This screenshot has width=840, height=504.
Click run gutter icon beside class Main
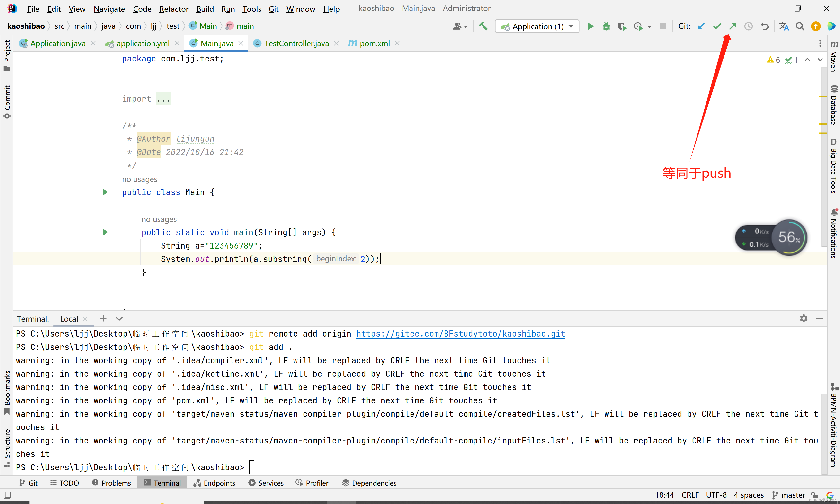point(105,192)
